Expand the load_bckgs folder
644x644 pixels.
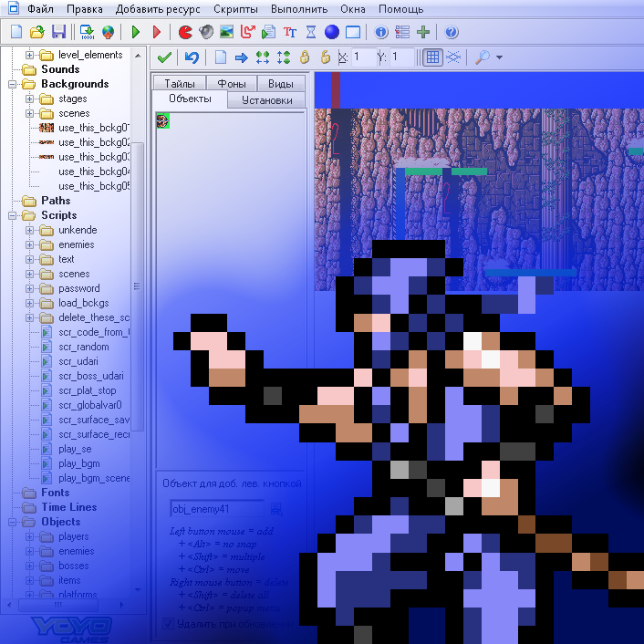click(x=29, y=303)
